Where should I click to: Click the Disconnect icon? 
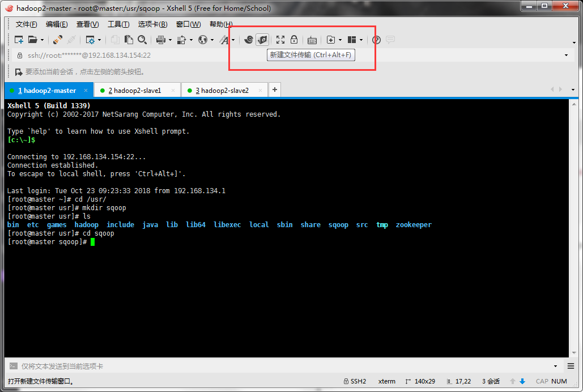point(71,40)
